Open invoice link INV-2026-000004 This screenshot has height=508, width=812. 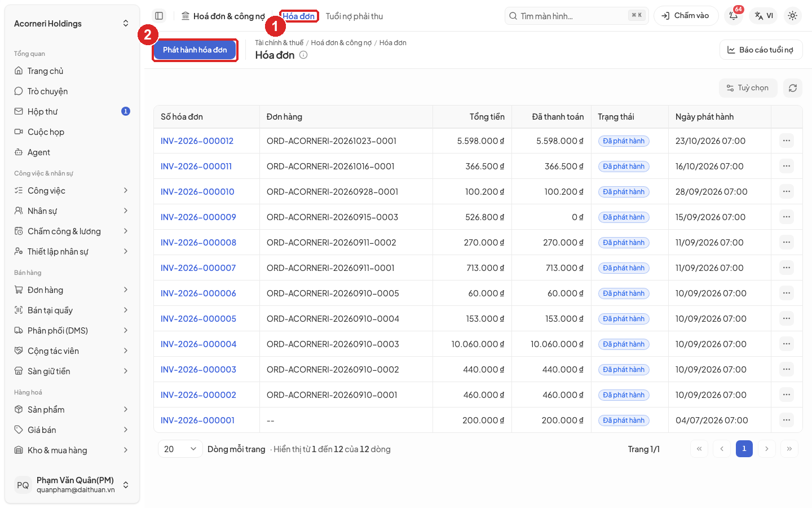[198, 344]
